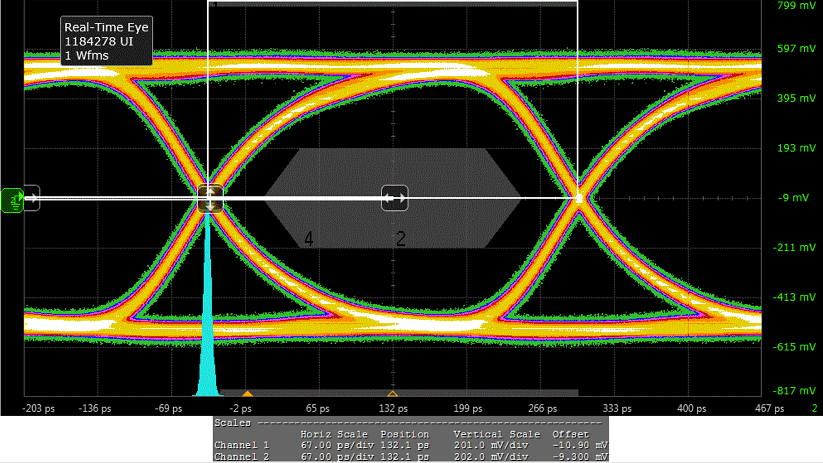Click the -136 ps time axis label
Image resolution: width=823 pixels, height=463 pixels.
pos(94,408)
